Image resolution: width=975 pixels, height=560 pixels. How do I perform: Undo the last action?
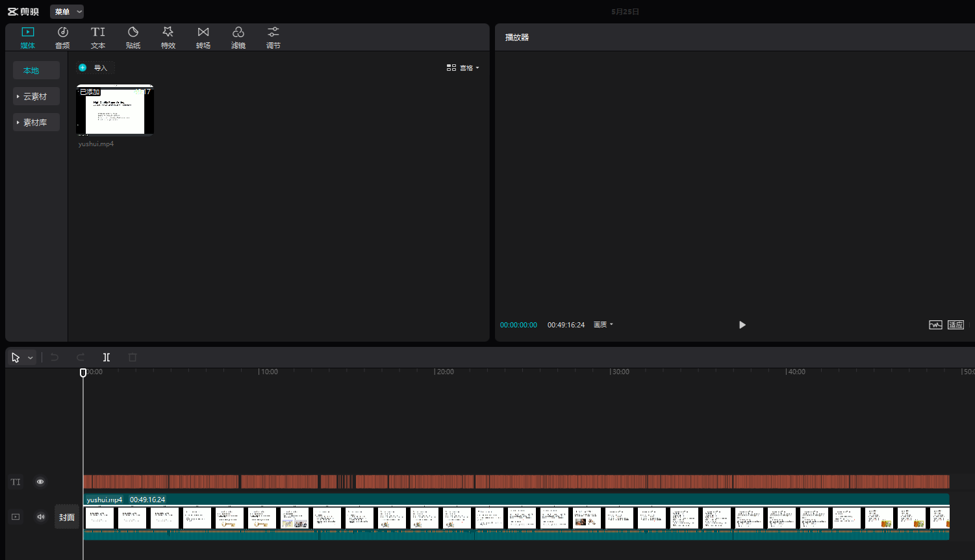55,357
